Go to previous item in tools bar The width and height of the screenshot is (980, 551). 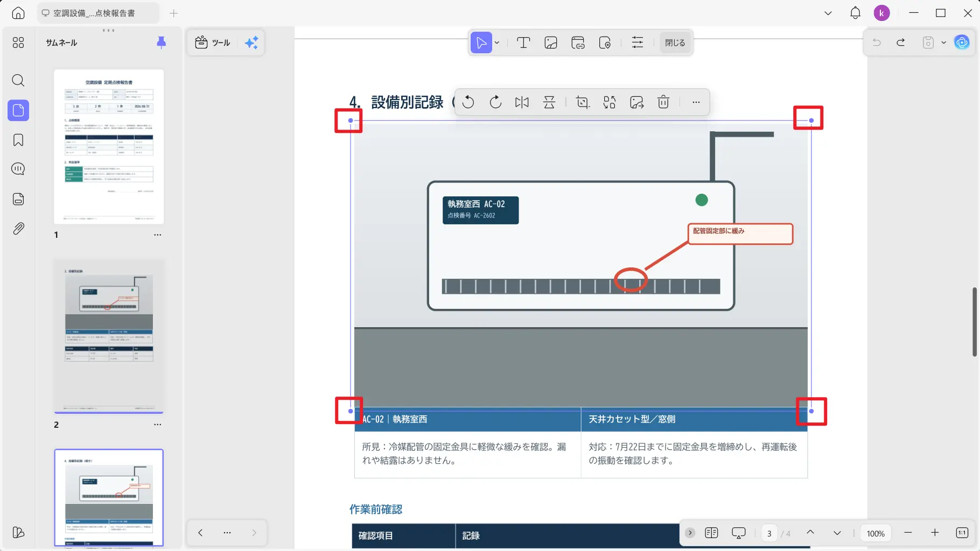click(200, 533)
